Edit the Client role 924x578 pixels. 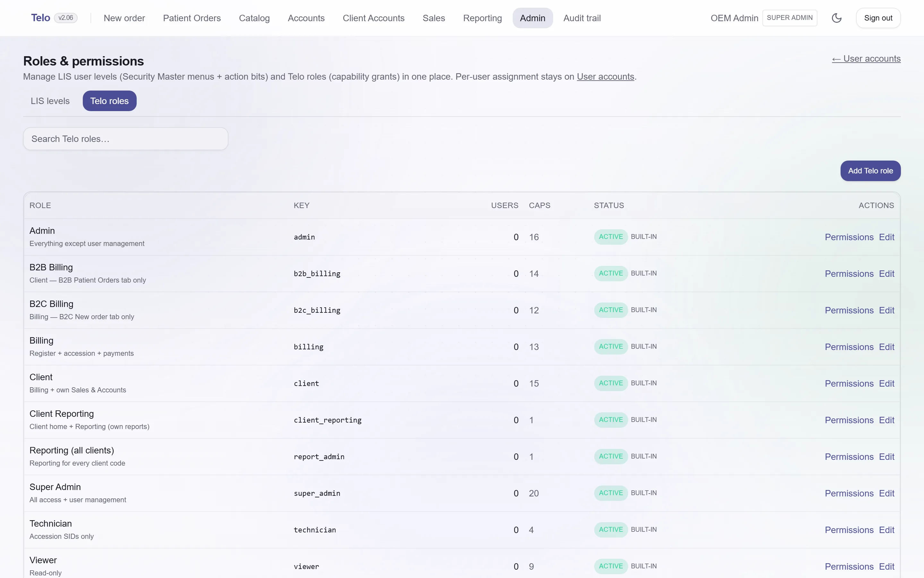(x=886, y=383)
